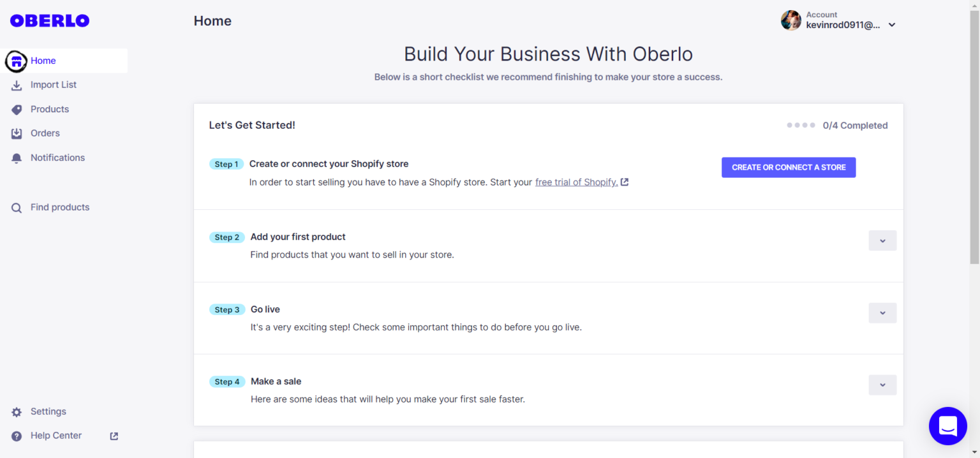Click the Help Center question mark icon
This screenshot has height=458, width=980.
click(x=16, y=436)
